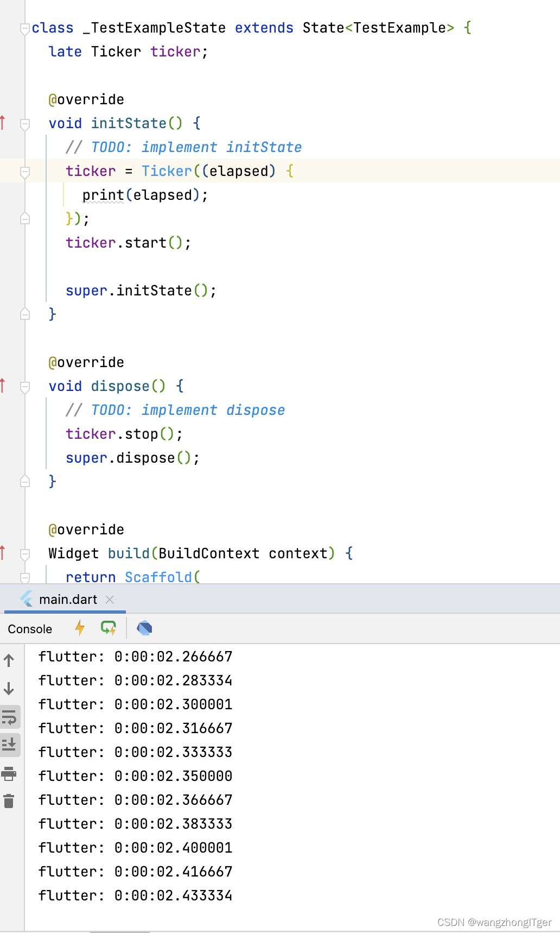This screenshot has width=560, height=933.
Task: Click 'Ticker((elapsed) {' on highlighted line
Action: (x=218, y=171)
